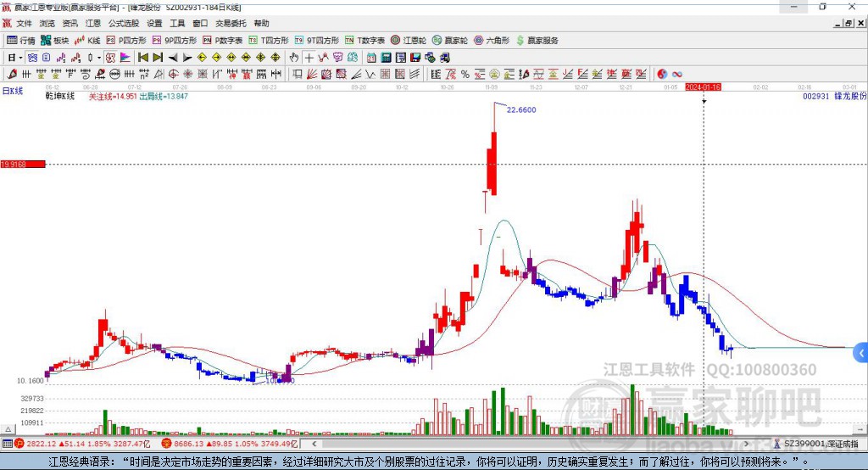Click the SZ399001 深证成指 status entry
The width and height of the screenshot is (868, 470).
(816, 444)
